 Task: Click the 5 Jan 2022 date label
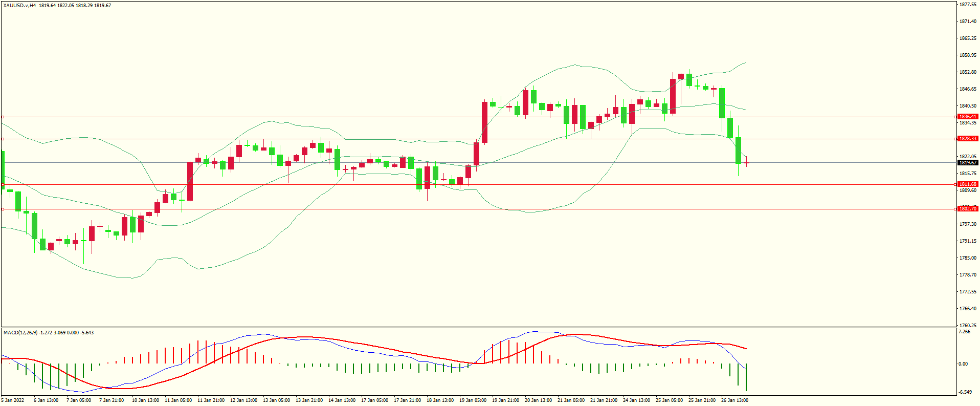point(13,400)
